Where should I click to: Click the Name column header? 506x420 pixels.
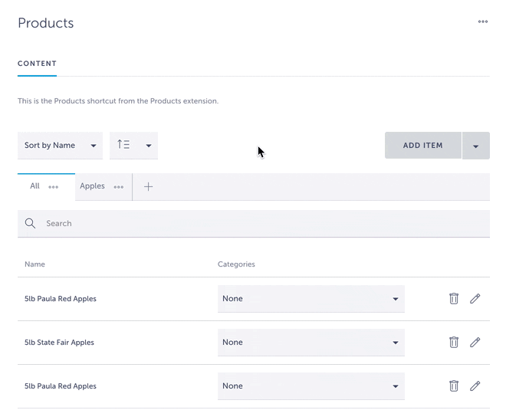pyautogui.click(x=34, y=264)
